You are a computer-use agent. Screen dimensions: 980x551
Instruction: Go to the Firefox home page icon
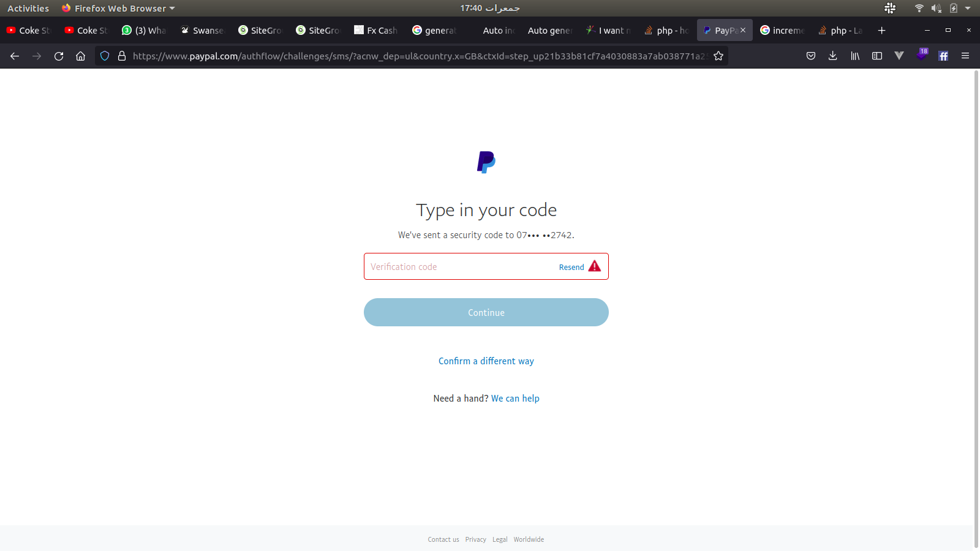80,56
